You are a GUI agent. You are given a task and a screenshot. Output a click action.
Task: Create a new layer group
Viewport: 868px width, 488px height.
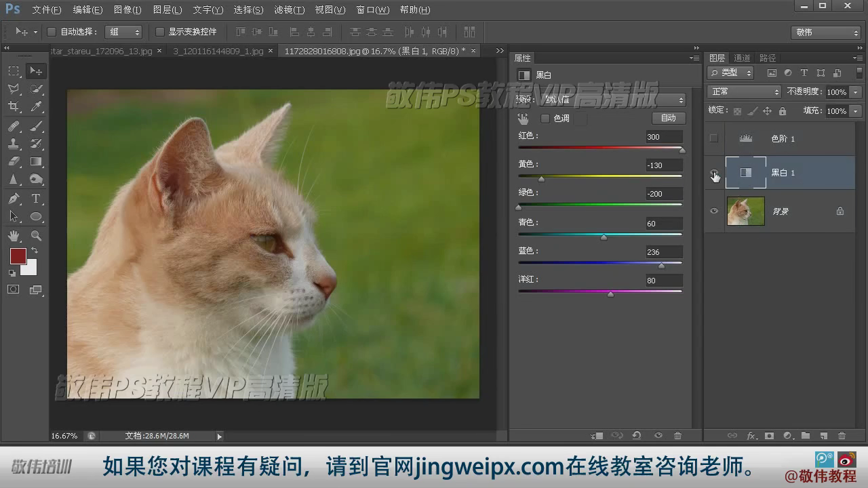coord(806,436)
